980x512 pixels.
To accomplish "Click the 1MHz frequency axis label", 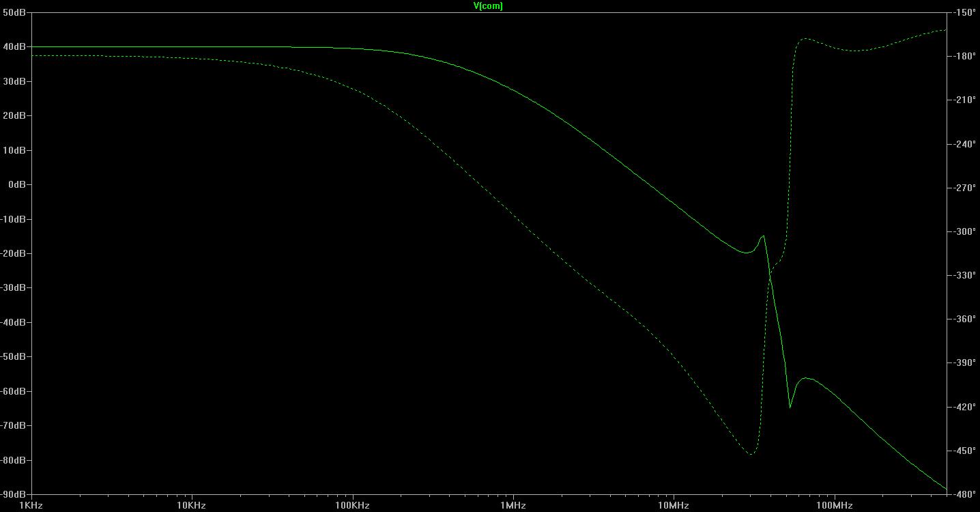I will click(x=513, y=506).
